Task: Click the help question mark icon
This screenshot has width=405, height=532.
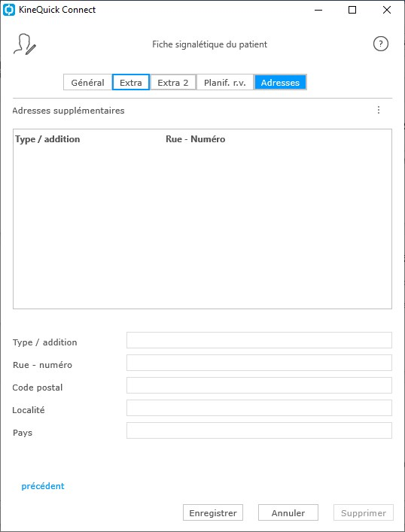Action: [x=381, y=44]
